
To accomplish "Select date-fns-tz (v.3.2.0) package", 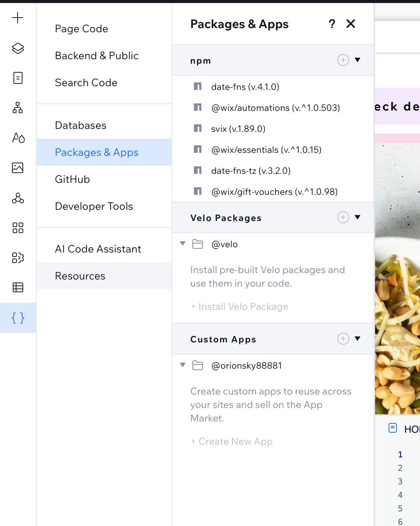I will pos(273,171).
